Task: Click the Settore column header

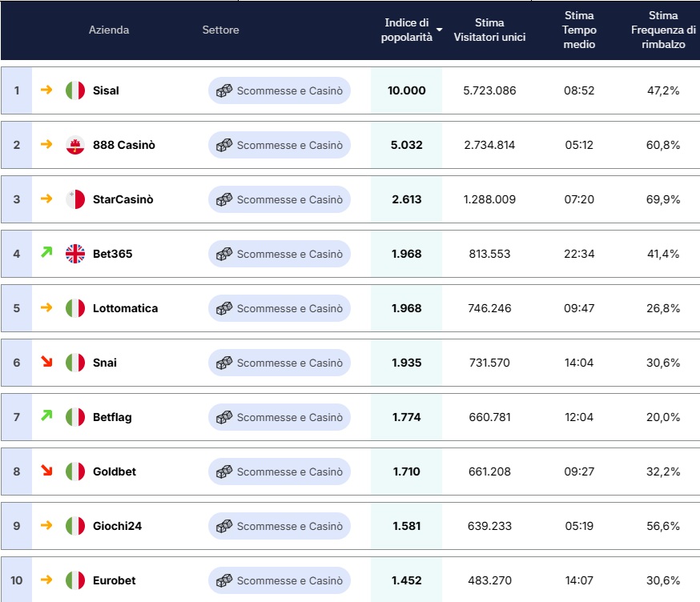Action: coord(220,30)
